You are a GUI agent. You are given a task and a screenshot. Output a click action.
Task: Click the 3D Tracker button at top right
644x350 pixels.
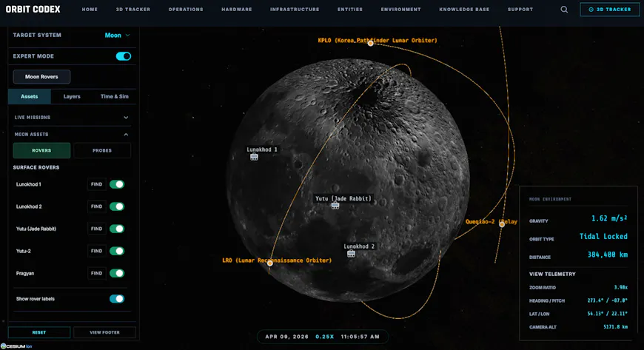tap(609, 10)
